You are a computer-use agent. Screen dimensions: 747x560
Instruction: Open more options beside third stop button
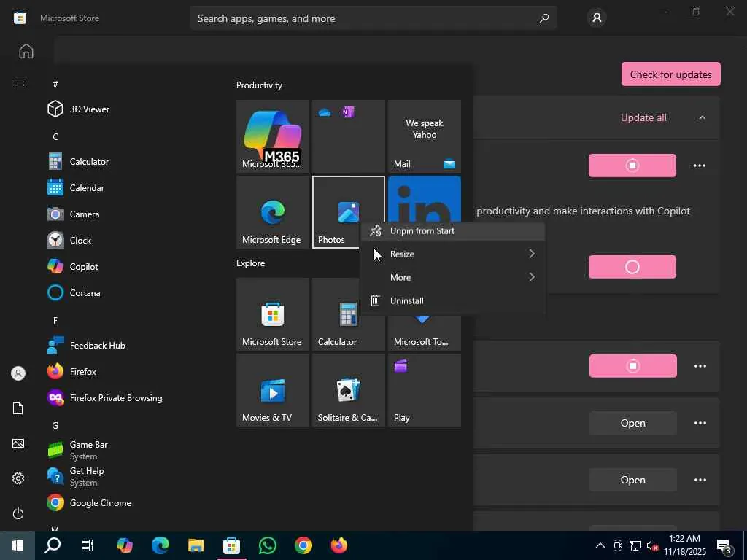pyautogui.click(x=700, y=366)
